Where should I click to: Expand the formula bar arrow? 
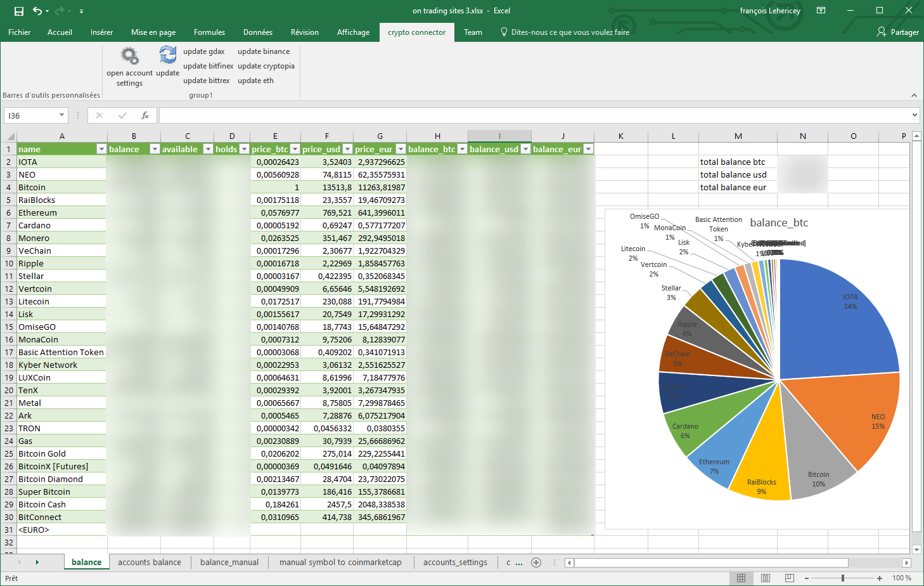(914, 115)
